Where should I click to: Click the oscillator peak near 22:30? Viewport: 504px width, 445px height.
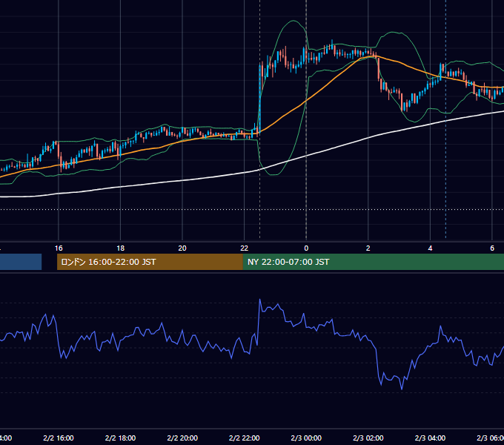click(259, 300)
